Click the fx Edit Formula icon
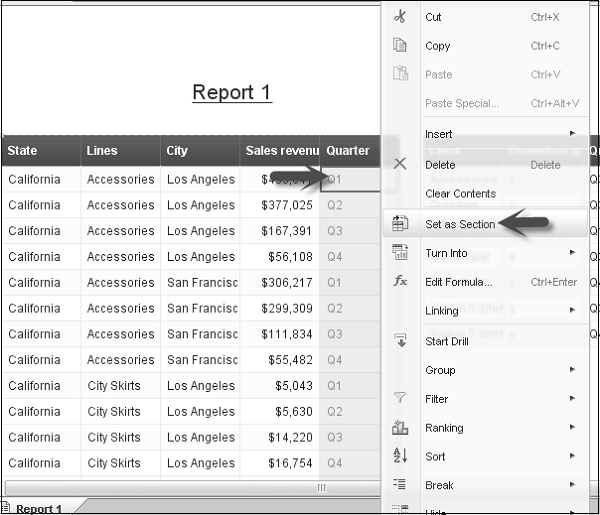Viewport: 600px width, 515px height. (x=400, y=282)
